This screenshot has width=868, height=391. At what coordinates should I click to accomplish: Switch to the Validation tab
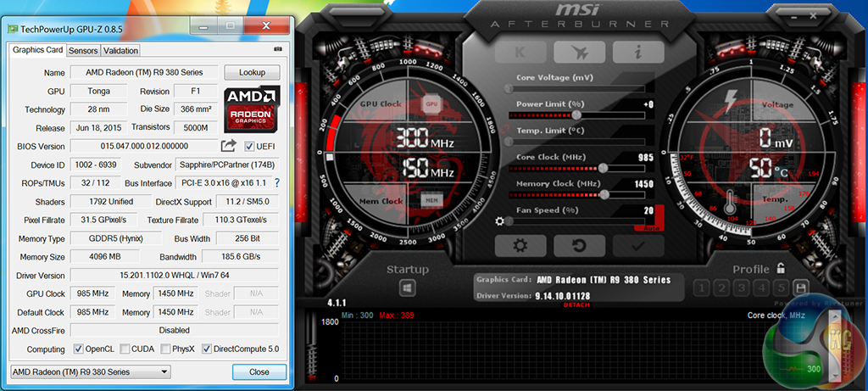120,50
